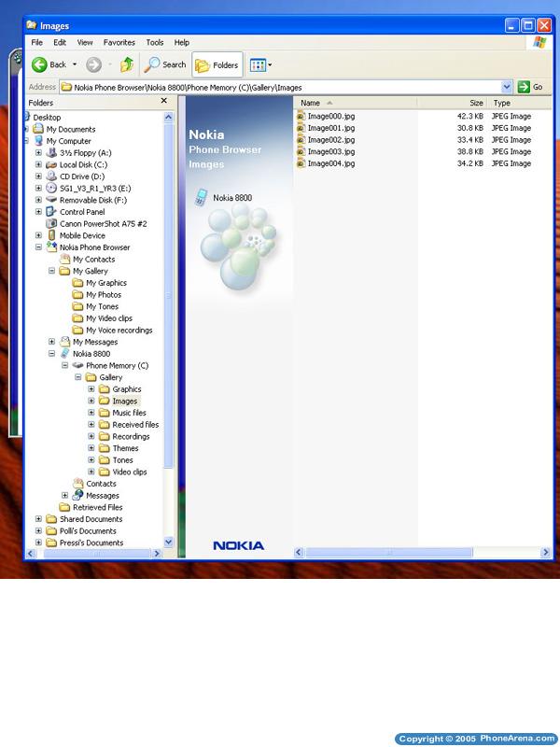The image size is (560, 747).
Task: Expand the Video clips folder node
Action: click(x=91, y=472)
